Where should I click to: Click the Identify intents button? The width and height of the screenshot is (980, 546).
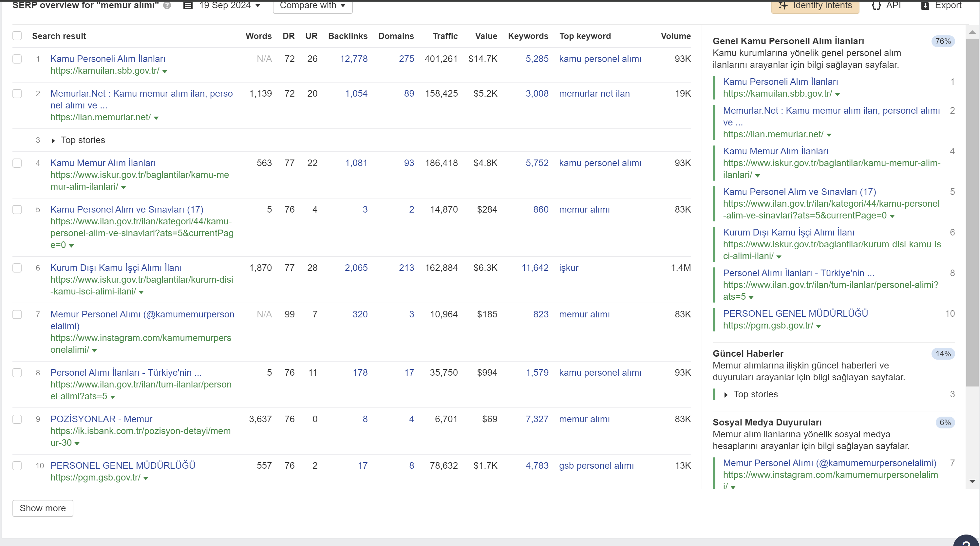pos(815,6)
